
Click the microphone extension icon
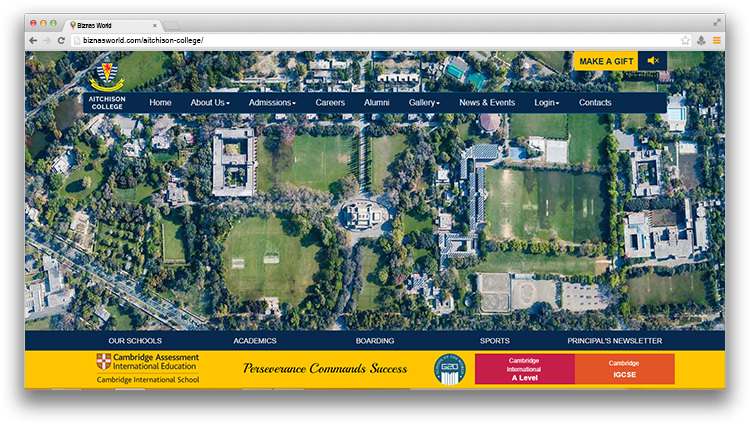[701, 41]
